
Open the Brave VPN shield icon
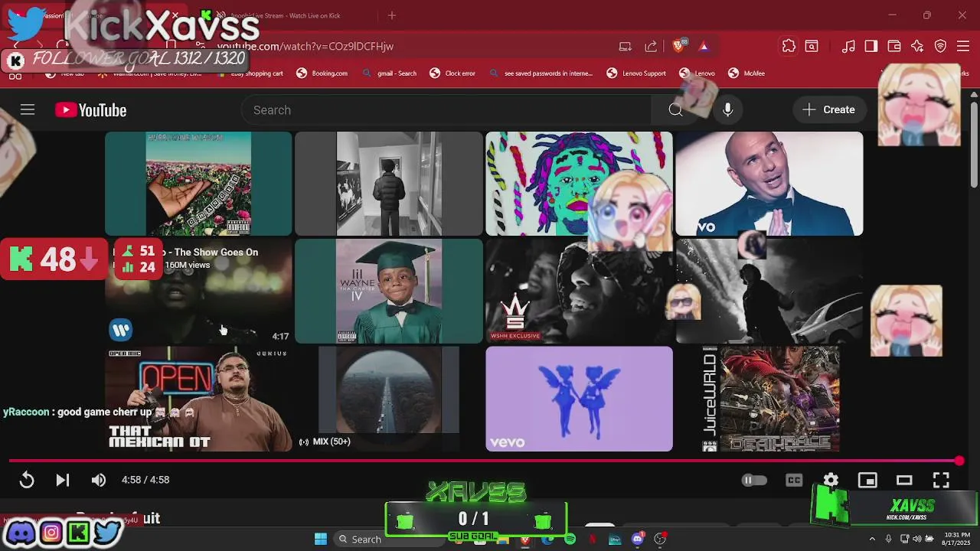941,46
